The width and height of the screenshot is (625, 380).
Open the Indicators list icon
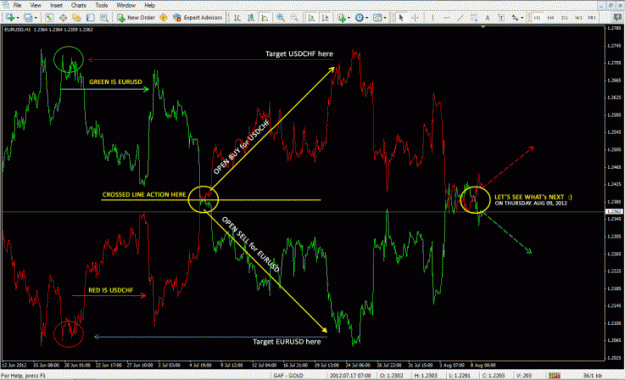(x=341, y=18)
